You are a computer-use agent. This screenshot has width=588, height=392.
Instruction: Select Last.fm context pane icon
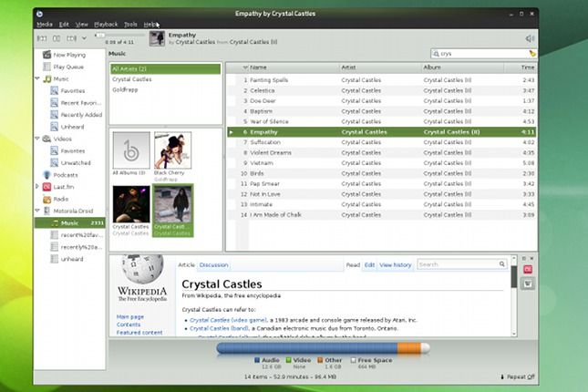(527, 269)
